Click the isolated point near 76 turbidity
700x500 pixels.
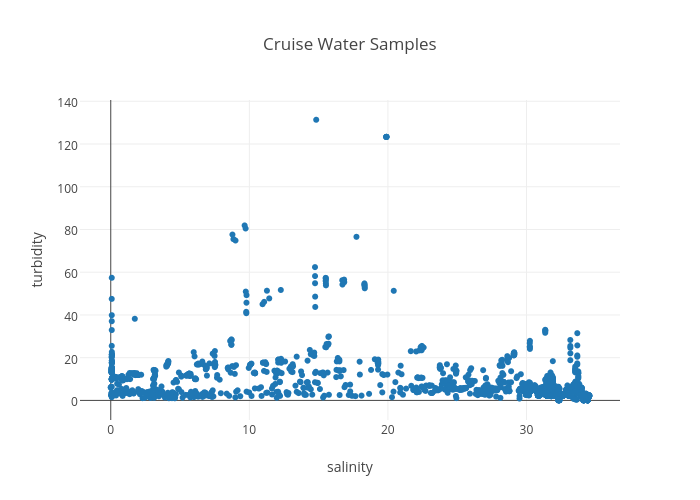click(x=356, y=237)
